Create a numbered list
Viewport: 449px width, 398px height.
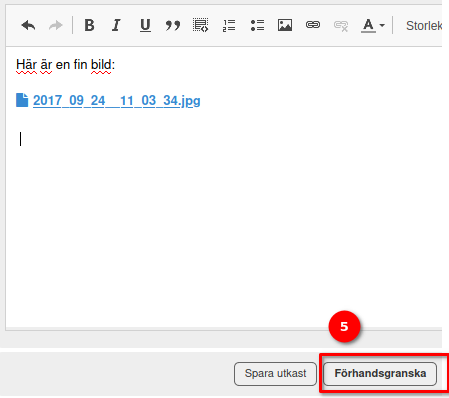(229, 25)
